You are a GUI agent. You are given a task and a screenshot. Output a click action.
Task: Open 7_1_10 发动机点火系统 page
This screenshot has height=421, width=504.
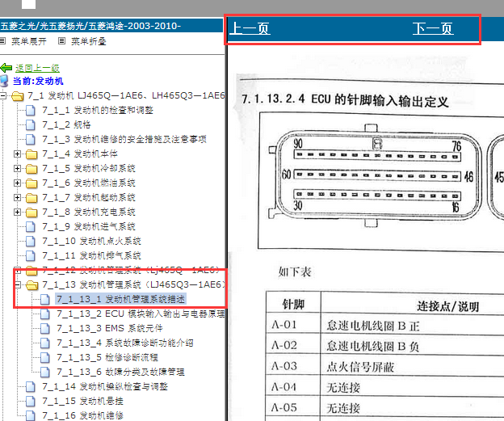click(x=91, y=241)
